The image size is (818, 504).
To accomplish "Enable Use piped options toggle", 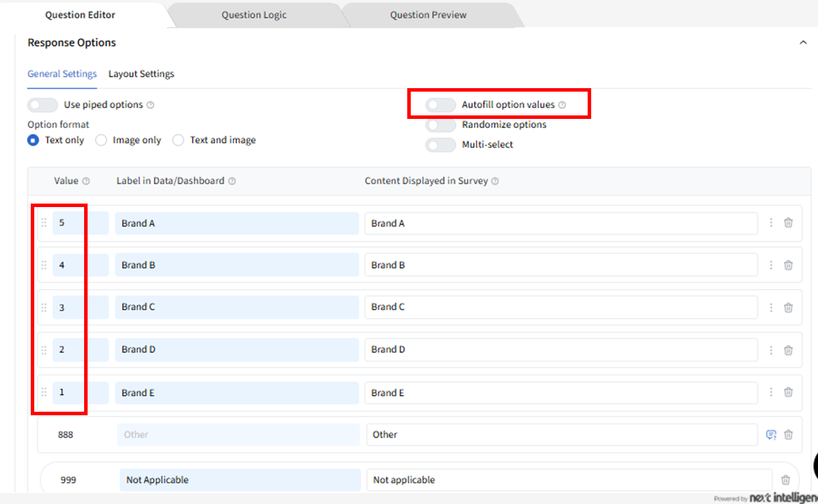I will (42, 105).
